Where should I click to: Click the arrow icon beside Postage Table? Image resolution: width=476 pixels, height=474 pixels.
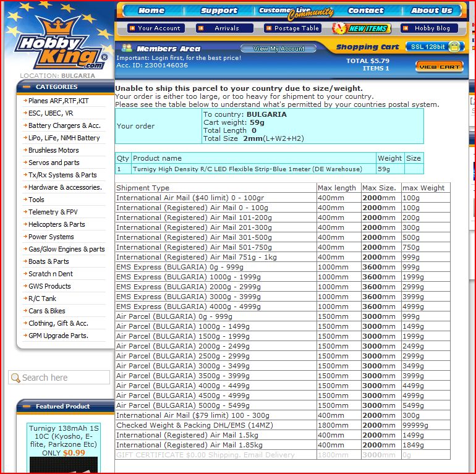tap(268, 28)
